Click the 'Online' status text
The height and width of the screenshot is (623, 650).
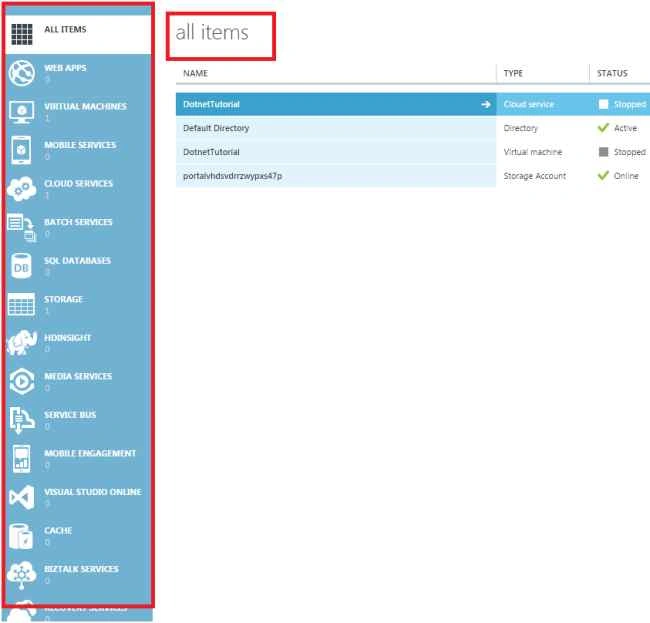tap(626, 176)
